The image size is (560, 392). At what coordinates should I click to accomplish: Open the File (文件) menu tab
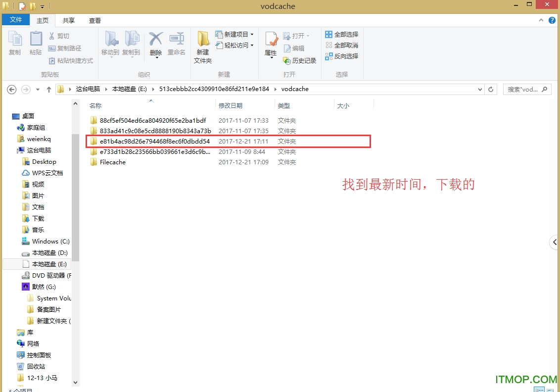[x=16, y=20]
